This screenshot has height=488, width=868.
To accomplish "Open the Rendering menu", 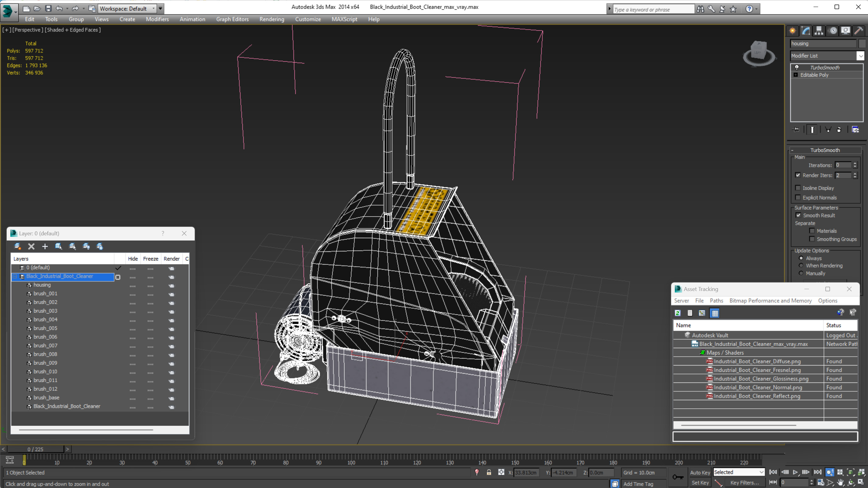I will pos(272,19).
